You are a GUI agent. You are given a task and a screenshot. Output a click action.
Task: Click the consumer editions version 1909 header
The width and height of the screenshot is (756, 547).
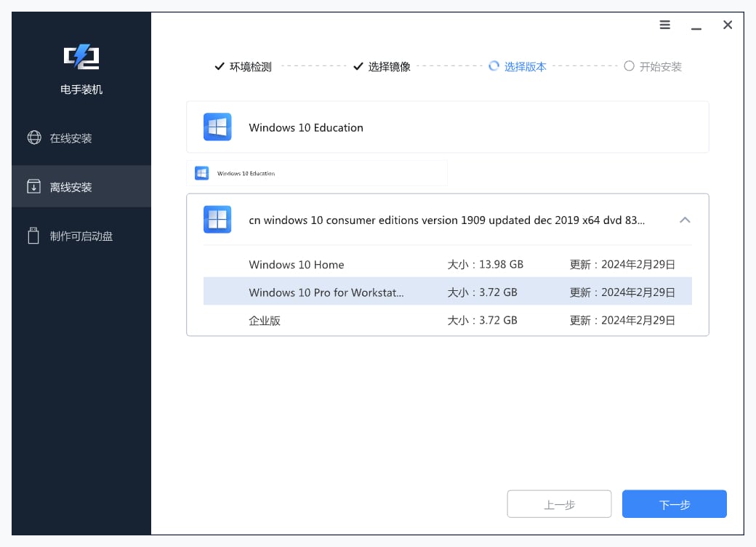pos(446,220)
